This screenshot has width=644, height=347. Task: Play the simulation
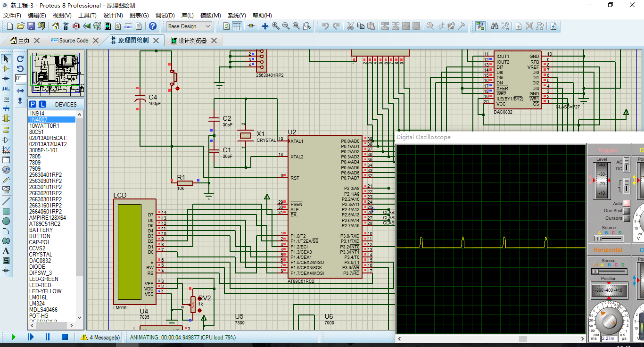[14, 337]
